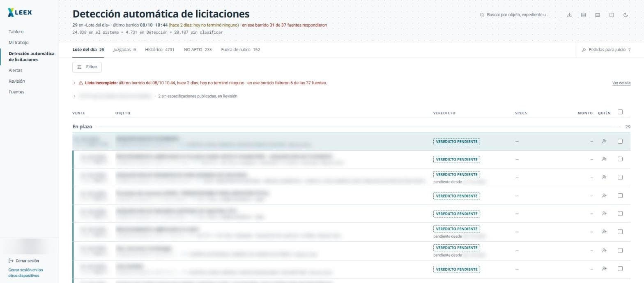Open the NO APTO tab

[198, 50]
